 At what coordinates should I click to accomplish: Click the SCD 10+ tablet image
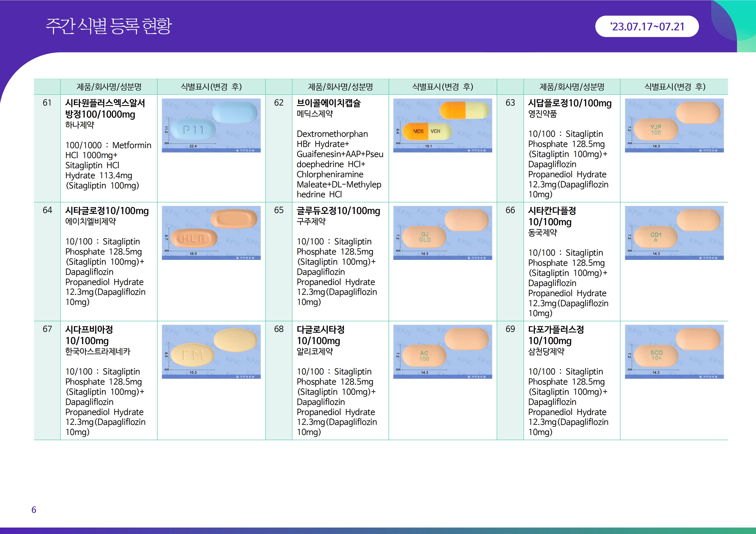point(674,351)
